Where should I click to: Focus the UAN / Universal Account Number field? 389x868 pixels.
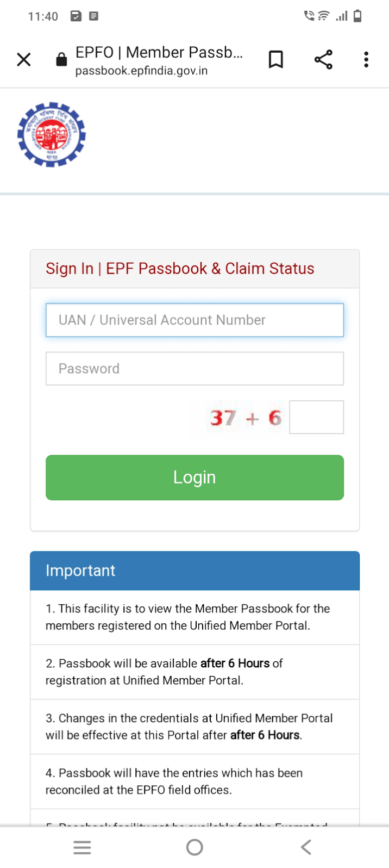pyautogui.click(x=195, y=320)
